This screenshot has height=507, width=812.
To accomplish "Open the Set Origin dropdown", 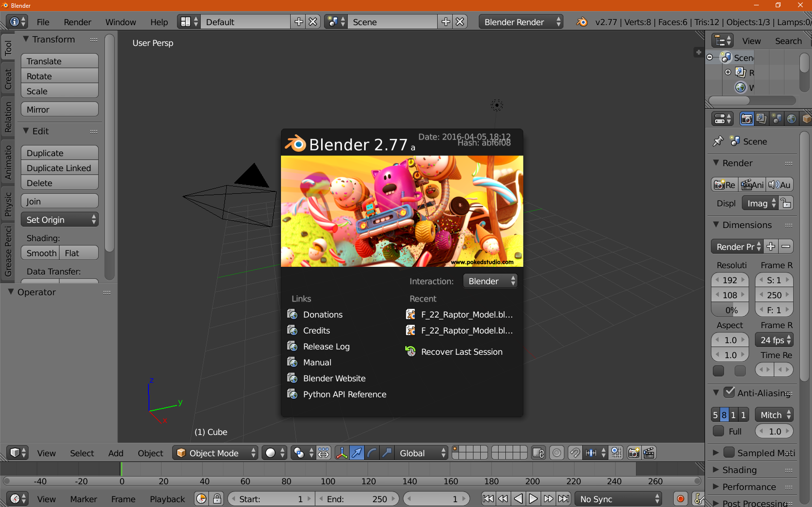I will click(x=59, y=219).
